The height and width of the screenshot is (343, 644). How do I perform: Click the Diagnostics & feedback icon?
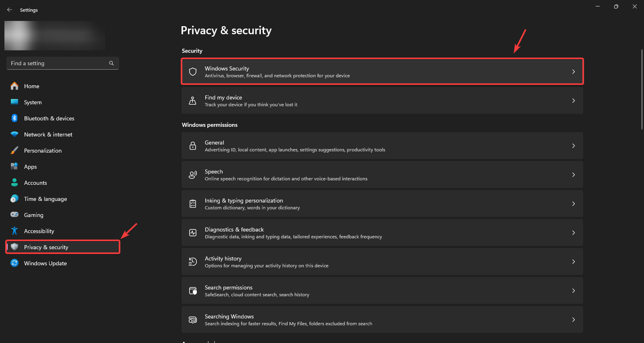coord(193,233)
